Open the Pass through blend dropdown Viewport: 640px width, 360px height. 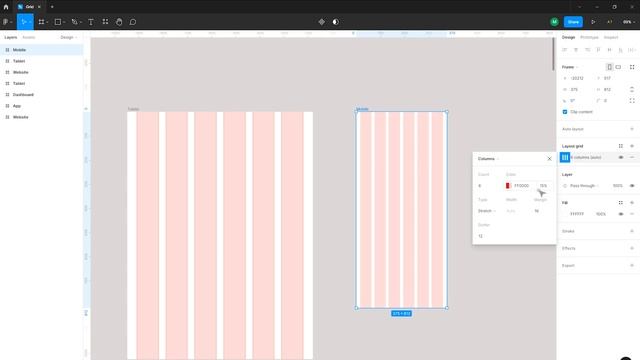584,186
